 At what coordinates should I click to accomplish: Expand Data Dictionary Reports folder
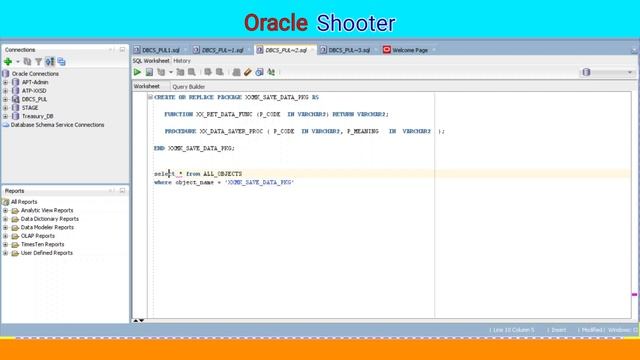click(5, 219)
